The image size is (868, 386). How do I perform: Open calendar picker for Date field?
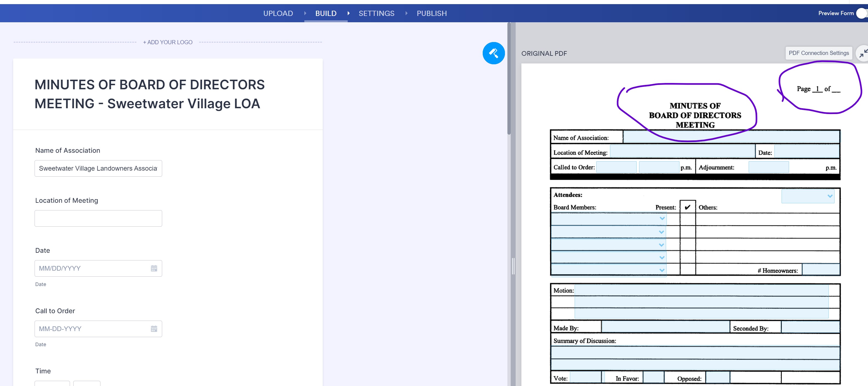(154, 268)
